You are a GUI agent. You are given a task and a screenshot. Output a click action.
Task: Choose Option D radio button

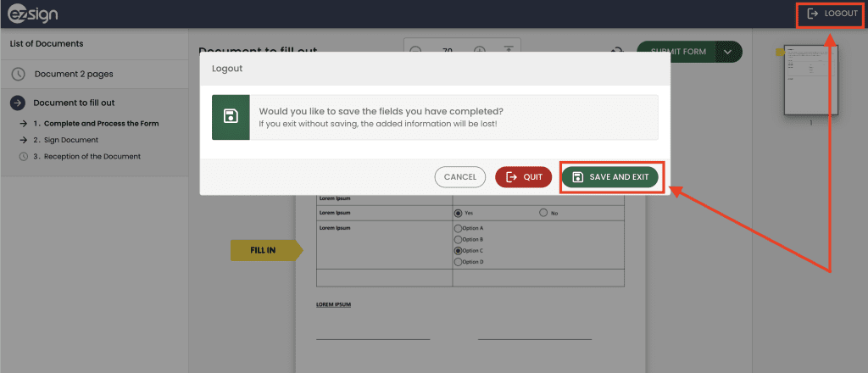click(459, 262)
